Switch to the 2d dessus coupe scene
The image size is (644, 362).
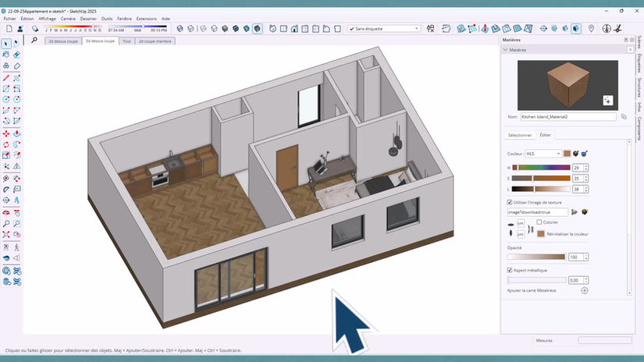click(63, 41)
